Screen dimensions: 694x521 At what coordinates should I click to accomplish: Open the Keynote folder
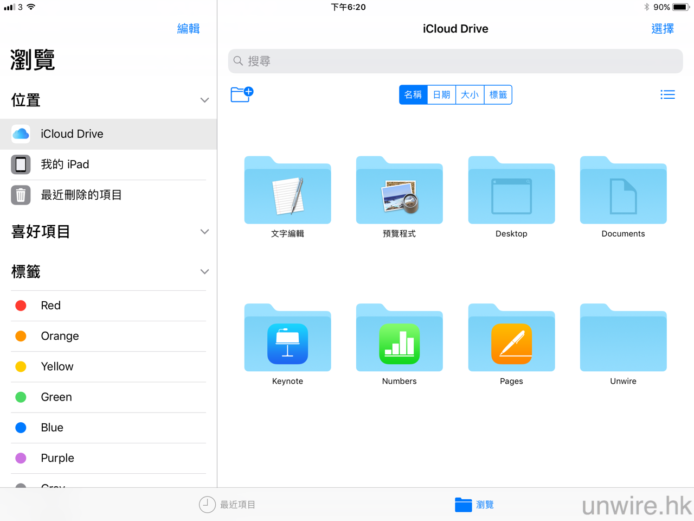pos(287,340)
